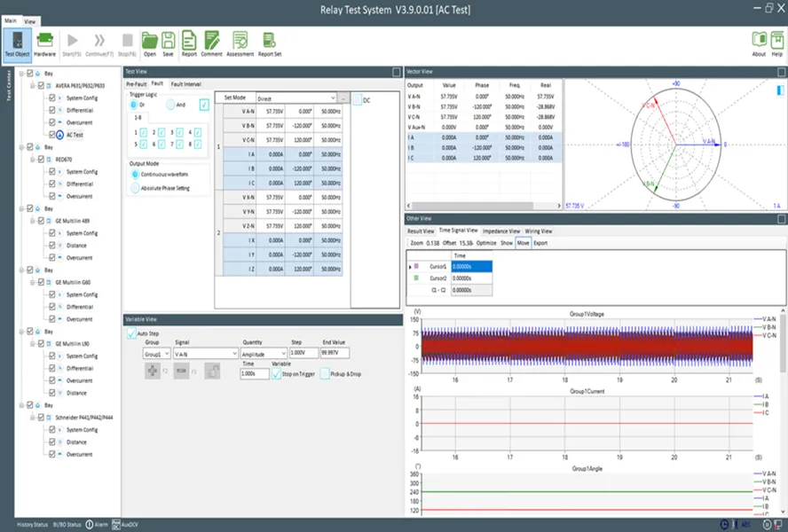Image resolution: width=788 pixels, height=532 pixels.
Task: Click the Optimize button
Action: point(486,242)
